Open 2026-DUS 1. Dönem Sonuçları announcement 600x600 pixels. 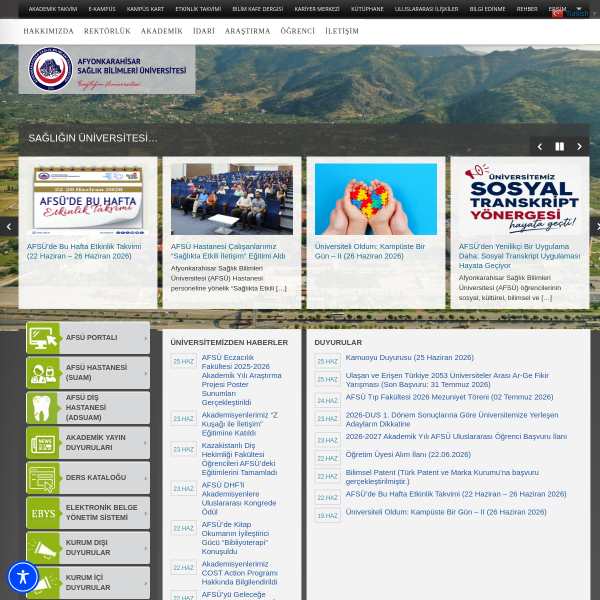click(x=452, y=419)
